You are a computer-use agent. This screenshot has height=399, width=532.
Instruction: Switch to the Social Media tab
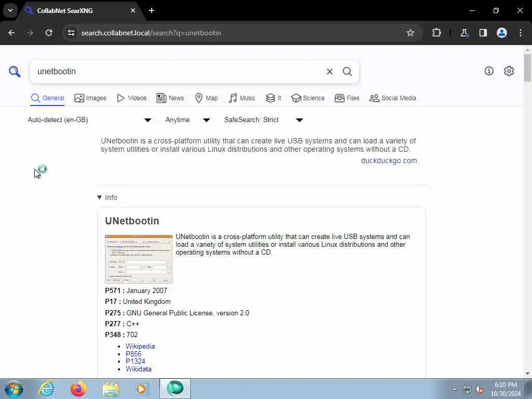coord(393,98)
